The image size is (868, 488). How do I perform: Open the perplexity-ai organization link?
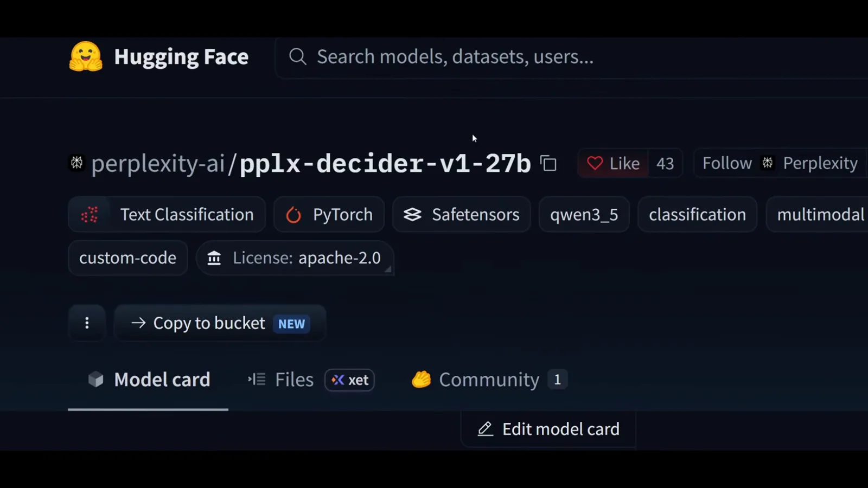pyautogui.click(x=158, y=163)
